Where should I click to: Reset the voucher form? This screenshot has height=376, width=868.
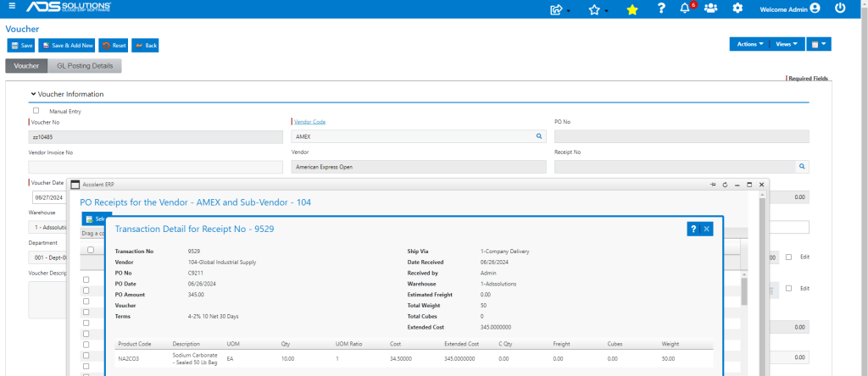click(x=114, y=46)
